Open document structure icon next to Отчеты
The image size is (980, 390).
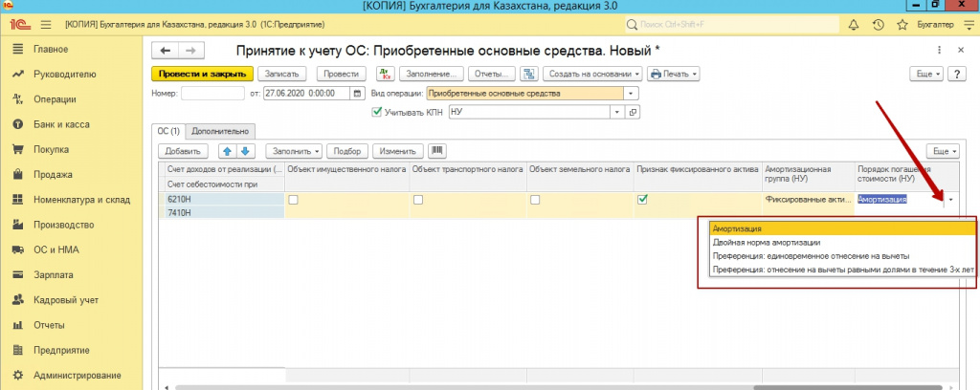point(529,74)
